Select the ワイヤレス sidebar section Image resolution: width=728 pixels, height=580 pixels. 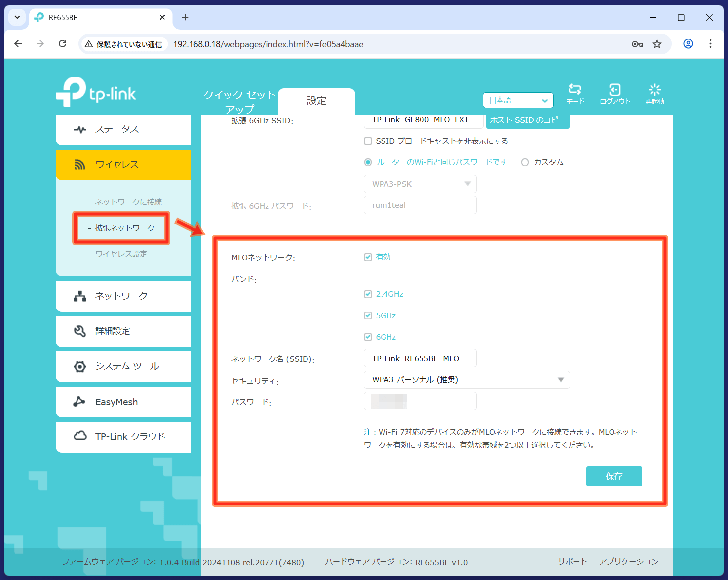[123, 165]
